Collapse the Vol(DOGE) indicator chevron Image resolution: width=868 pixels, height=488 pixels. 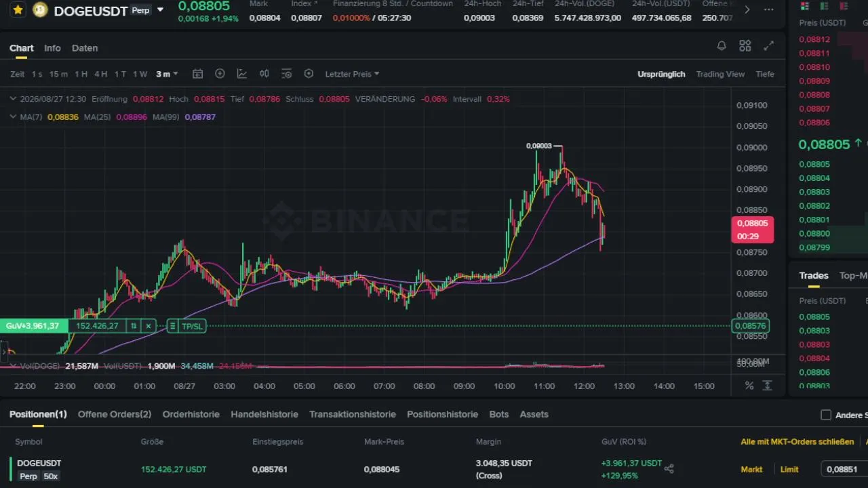pos(13,366)
